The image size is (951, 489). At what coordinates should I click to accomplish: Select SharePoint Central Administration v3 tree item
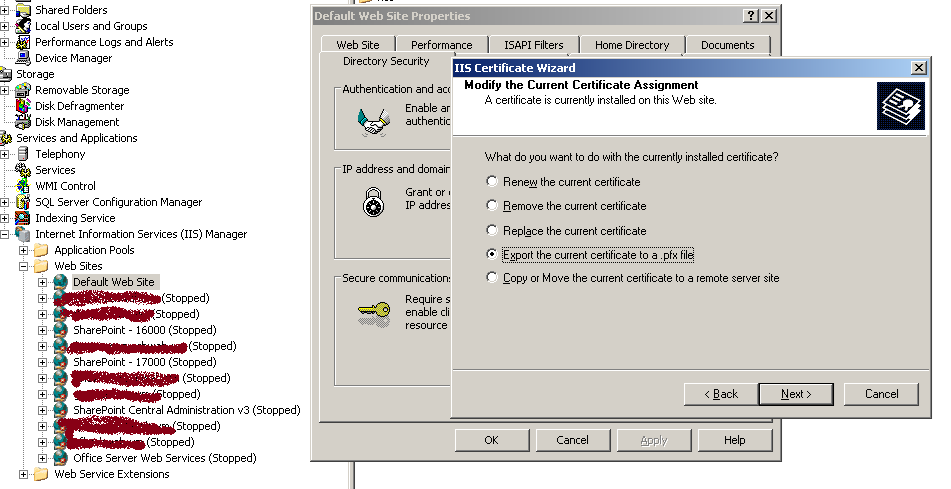click(x=187, y=410)
